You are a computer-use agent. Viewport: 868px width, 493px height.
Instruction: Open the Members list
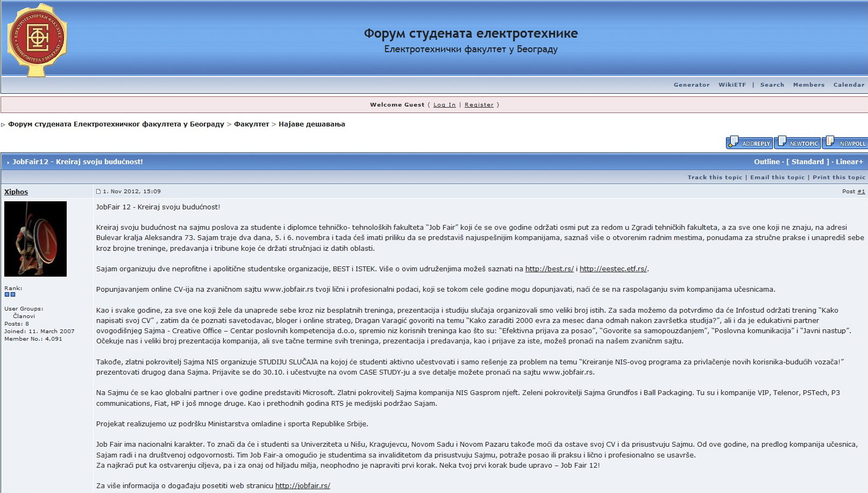coord(808,85)
